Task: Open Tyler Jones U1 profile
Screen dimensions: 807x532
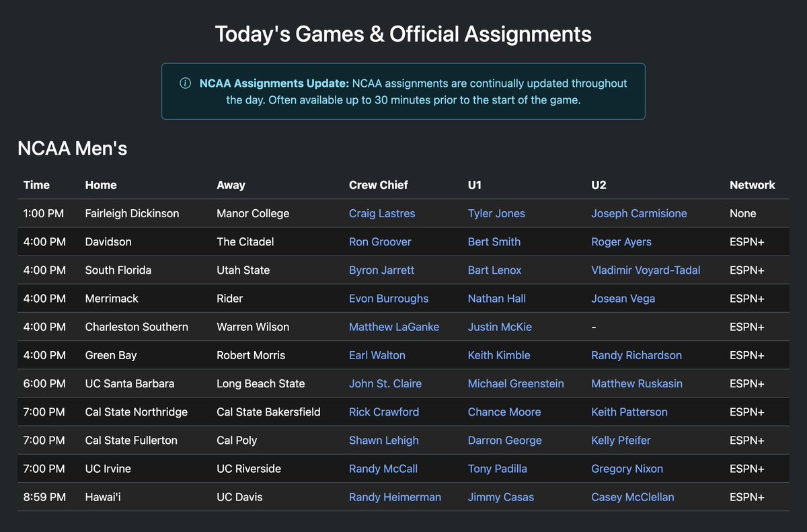Action: [496, 213]
